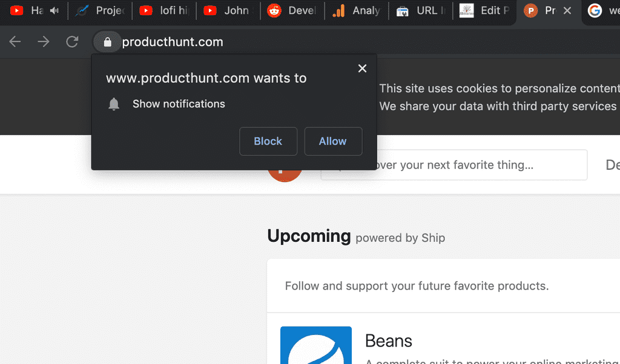This screenshot has height=364, width=620.
Task: Open site info via lock icon
Action: 107,42
